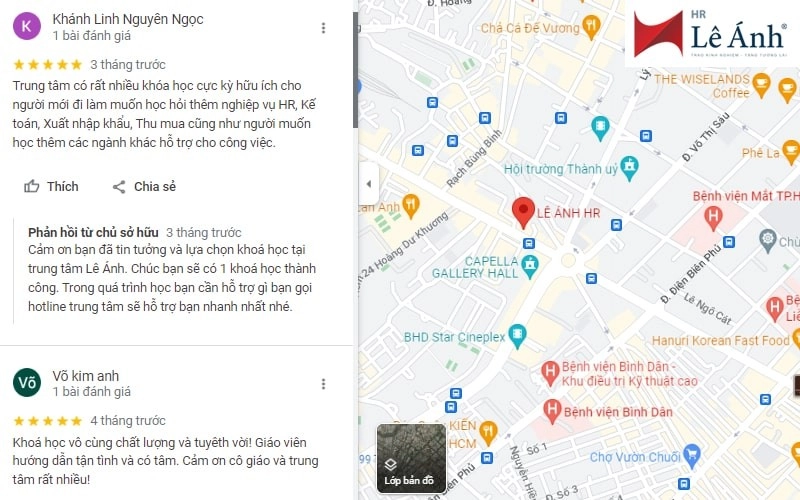The image size is (800, 500).
Task: Open options menu for Khánh Linh's review
Action: (323, 28)
